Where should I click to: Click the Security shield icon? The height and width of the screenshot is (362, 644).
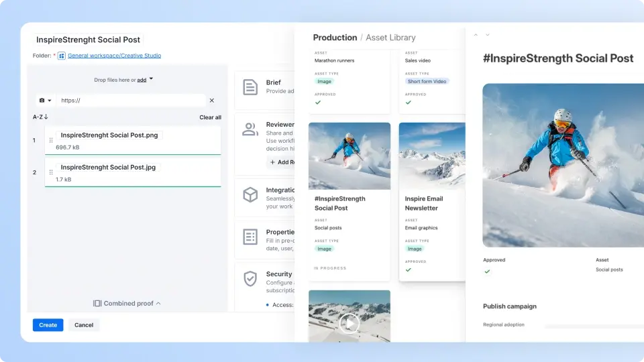coord(250,279)
